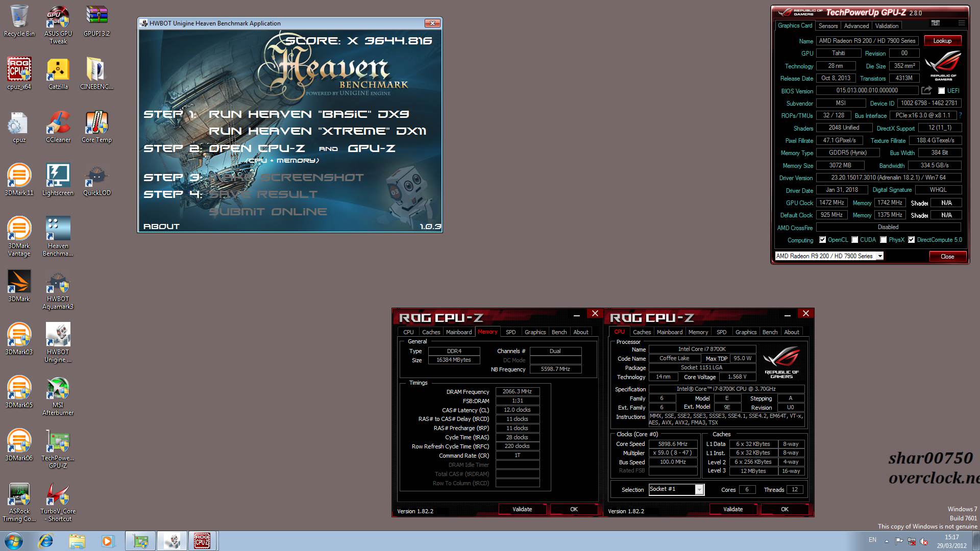Click the Lookup button in GPU-Z
This screenshot has height=551, width=980.
(x=942, y=41)
